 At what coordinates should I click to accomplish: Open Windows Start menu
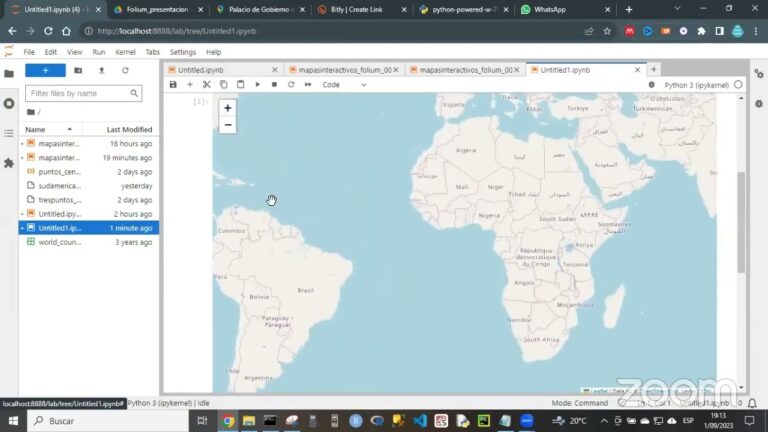(13, 421)
